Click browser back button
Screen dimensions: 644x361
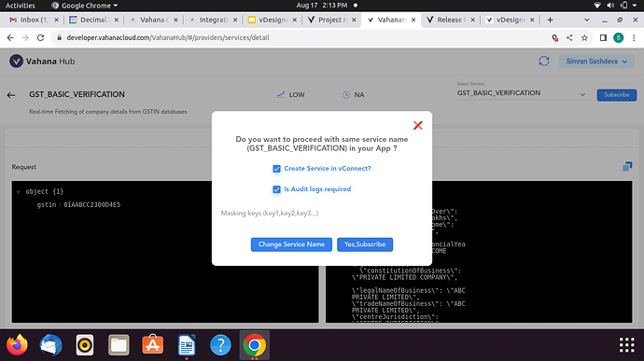pos(10,38)
